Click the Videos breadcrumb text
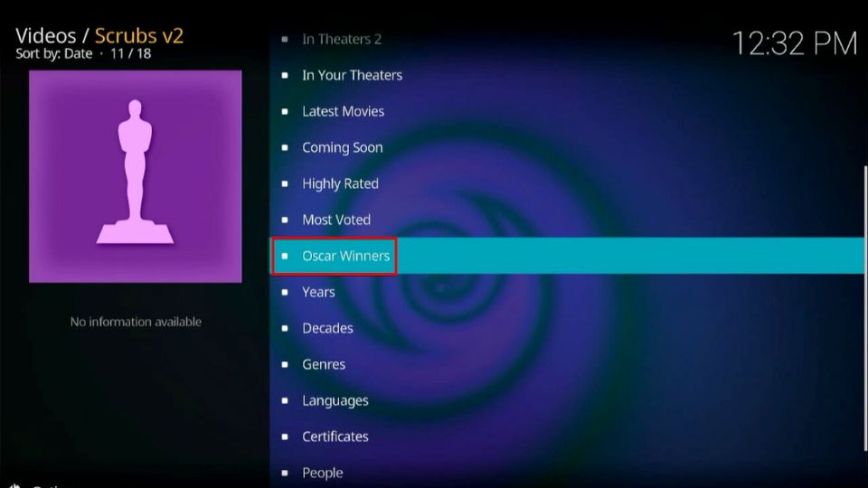The image size is (868, 488). click(46, 35)
